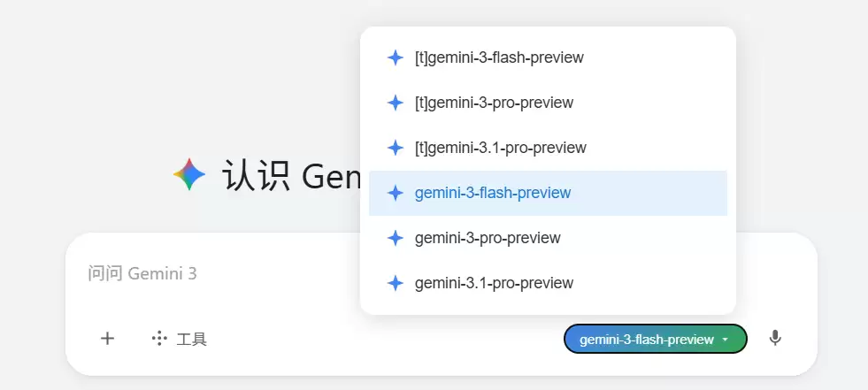The image size is (868, 390).
Task: Click sparkle icon beside [t]gemini-3.1-pro-preview
Action: [x=396, y=148]
